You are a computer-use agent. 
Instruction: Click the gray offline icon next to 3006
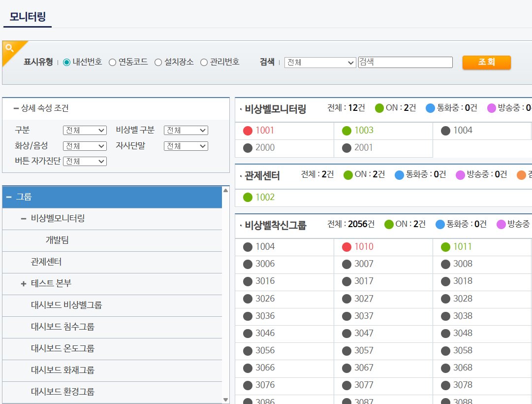coord(248,264)
